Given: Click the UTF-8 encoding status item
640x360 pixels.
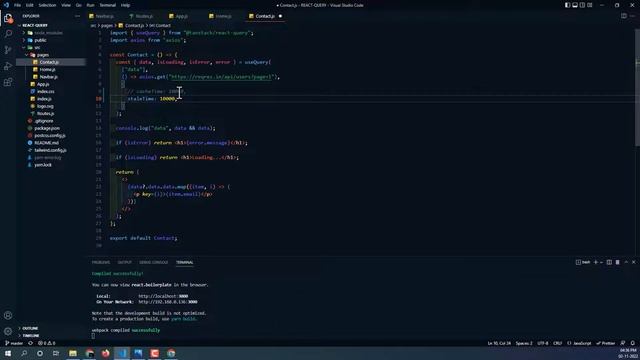Looking at the screenshot, I should [543, 343].
